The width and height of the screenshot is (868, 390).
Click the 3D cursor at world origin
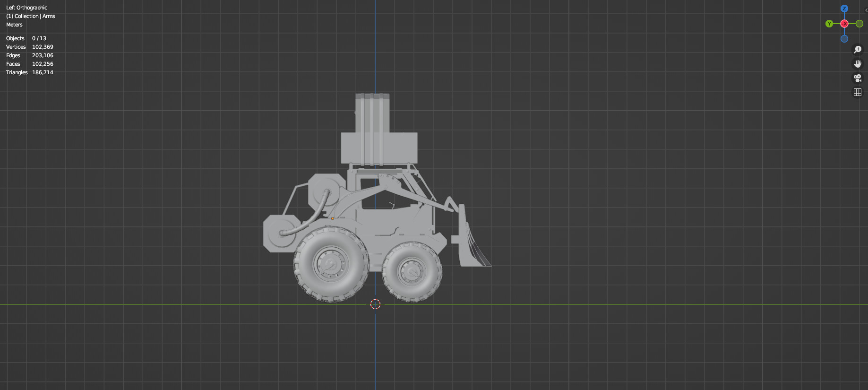pyautogui.click(x=375, y=304)
